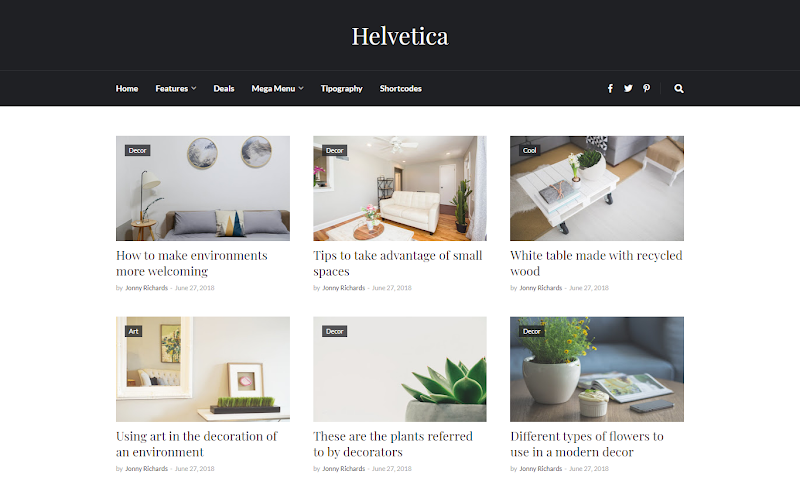800x481 pixels.
Task: Click Jonny Richards under small spaces post
Action: pyautogui.click(x=343, y=288)
